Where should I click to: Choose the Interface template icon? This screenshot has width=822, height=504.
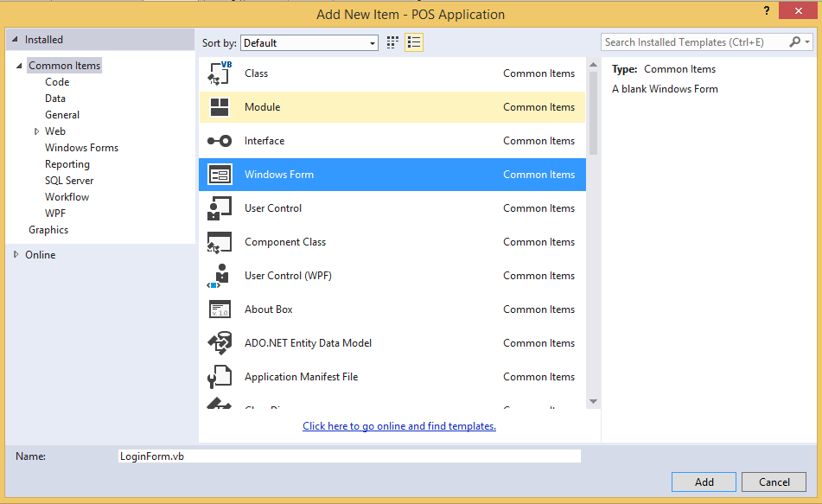tap(220, 141)
